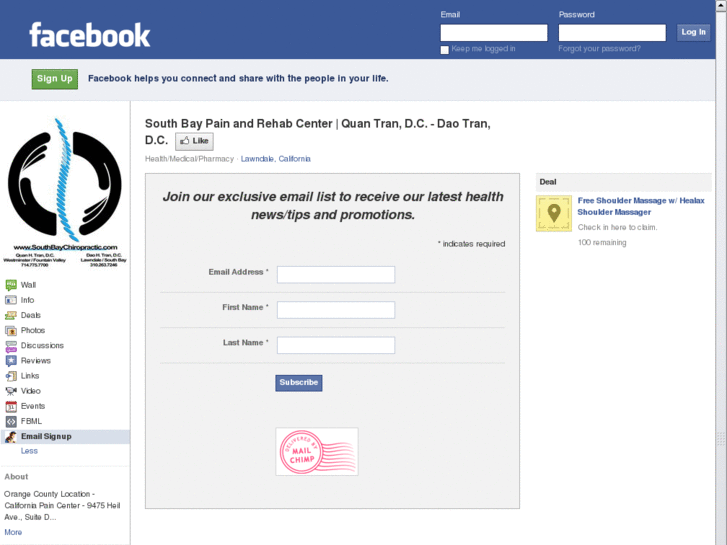
Task: Click the Links icon in sidebar
Action: pos(11,376)
